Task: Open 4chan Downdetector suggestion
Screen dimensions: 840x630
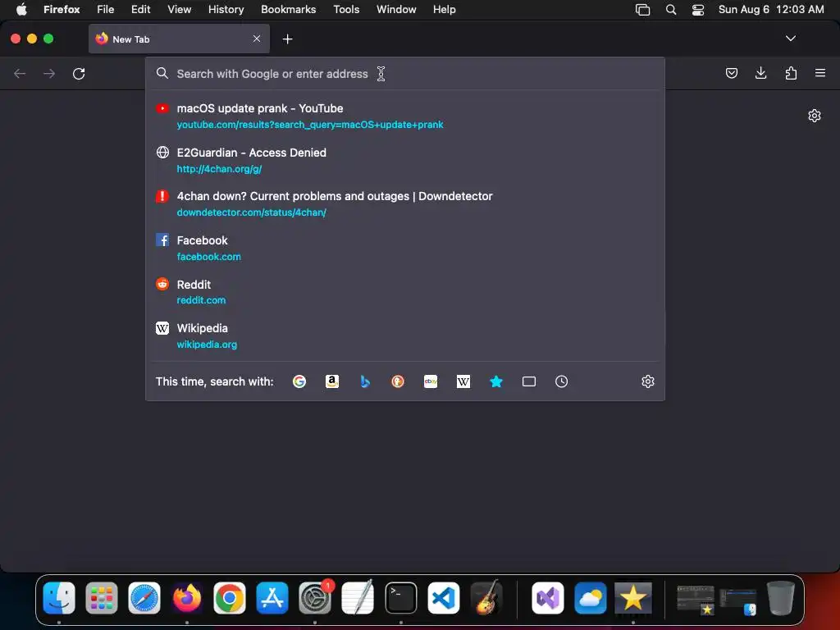Action: [x=405, y=204]
